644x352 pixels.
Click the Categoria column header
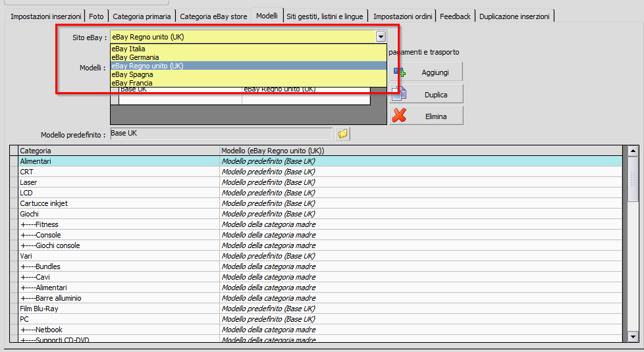click(119, 151)
